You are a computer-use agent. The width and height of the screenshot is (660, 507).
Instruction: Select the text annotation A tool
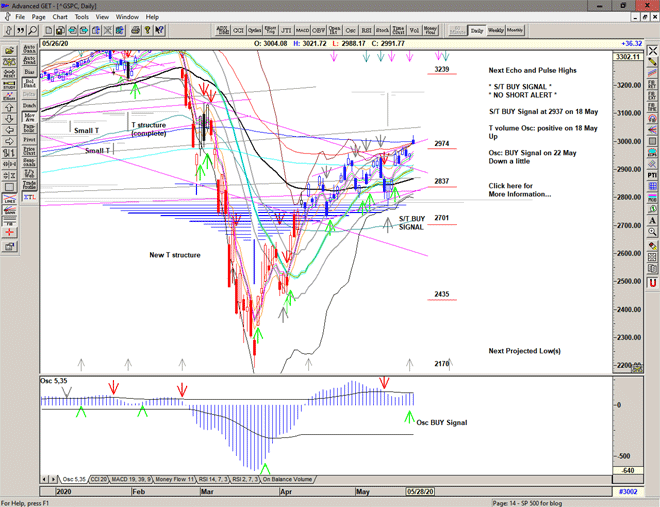pos(652,220)
